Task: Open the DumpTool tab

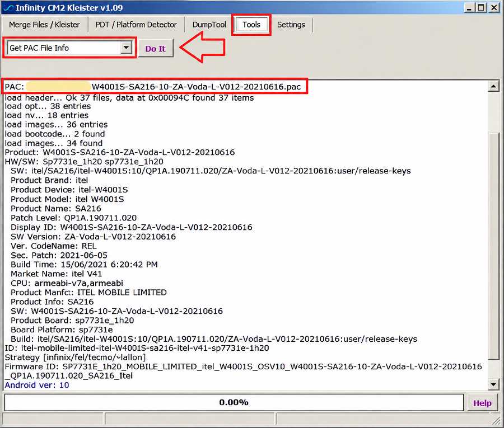Action: coord(209,25)
